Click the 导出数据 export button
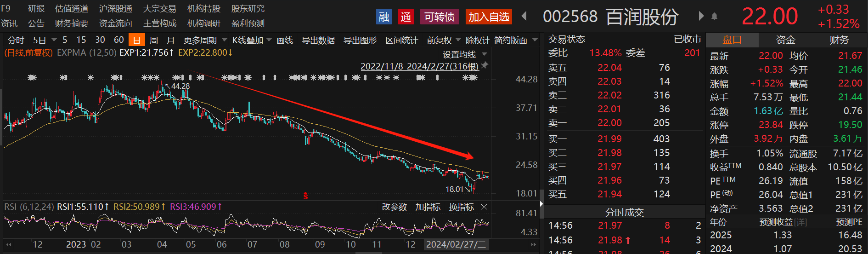The image size is (868, 254). 318,40
